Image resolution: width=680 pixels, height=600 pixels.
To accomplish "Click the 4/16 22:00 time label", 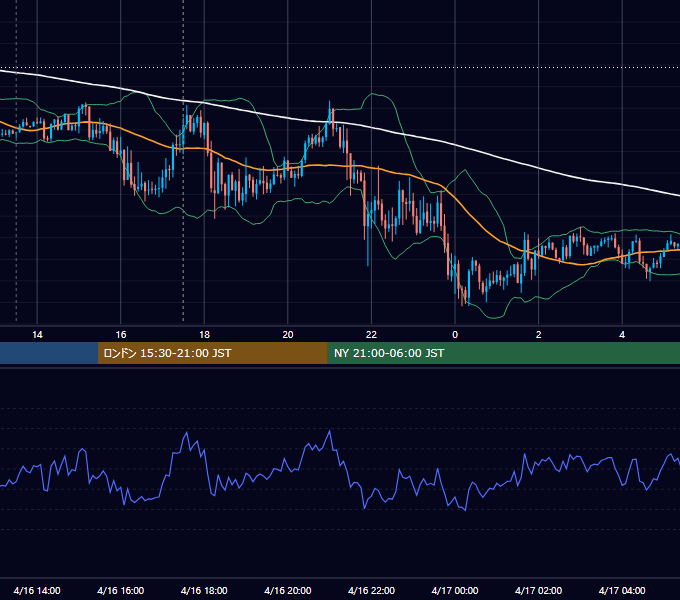I will 371,590.
